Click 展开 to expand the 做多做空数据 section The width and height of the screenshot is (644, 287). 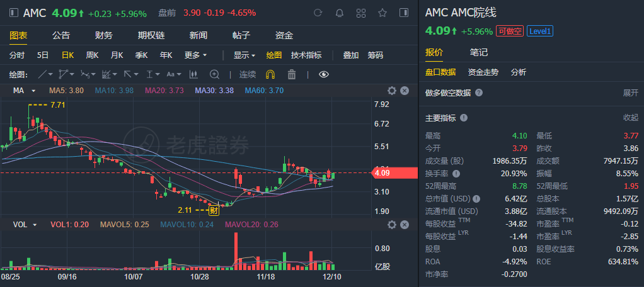click(630, 93)
